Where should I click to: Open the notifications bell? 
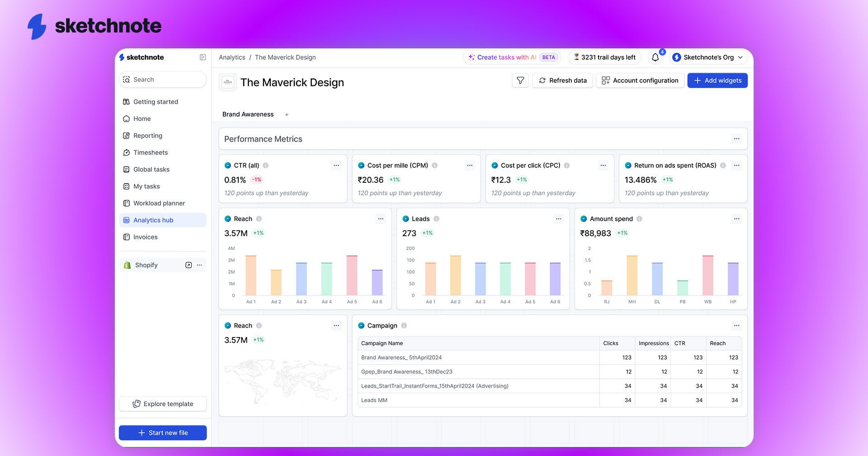coord(656,57)
